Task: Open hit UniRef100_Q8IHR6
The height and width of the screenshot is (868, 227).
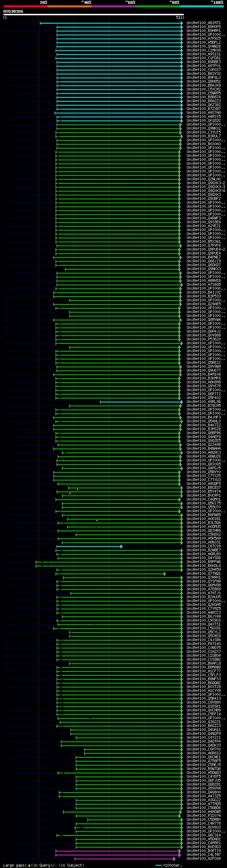Action: [x=204, y=531]
